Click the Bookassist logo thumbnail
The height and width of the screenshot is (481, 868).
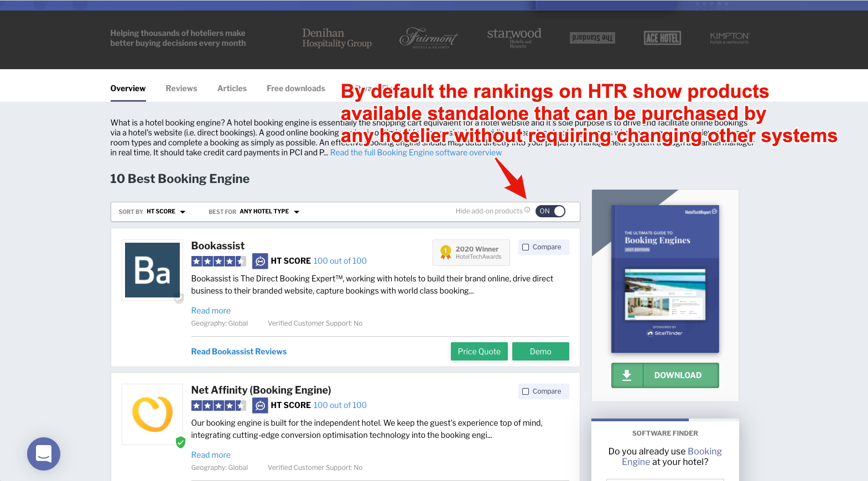pos(152,270)
